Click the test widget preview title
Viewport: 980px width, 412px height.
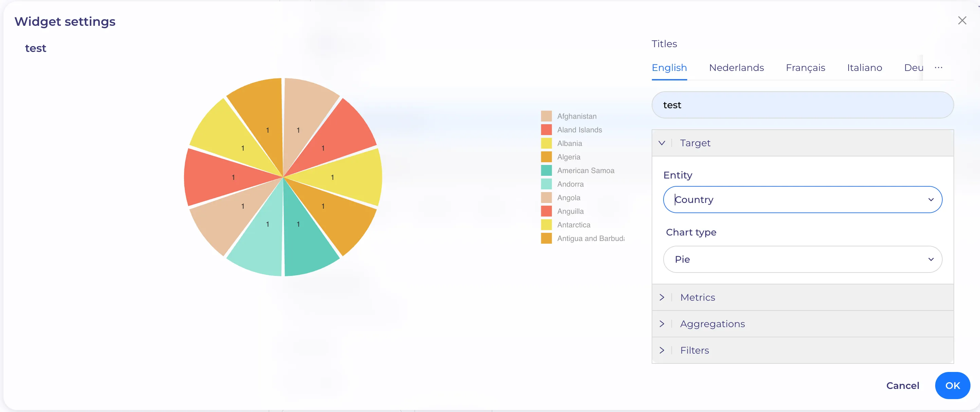pos(35,48)
